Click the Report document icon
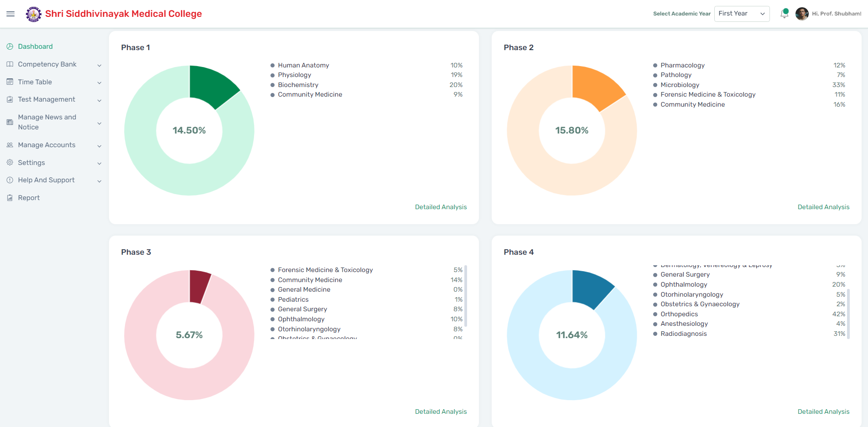 tap(10, 197)
